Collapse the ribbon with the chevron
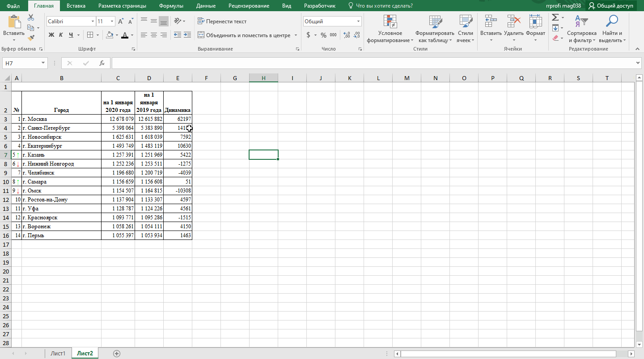Screen dimensions: 644x359 [638, 49]
